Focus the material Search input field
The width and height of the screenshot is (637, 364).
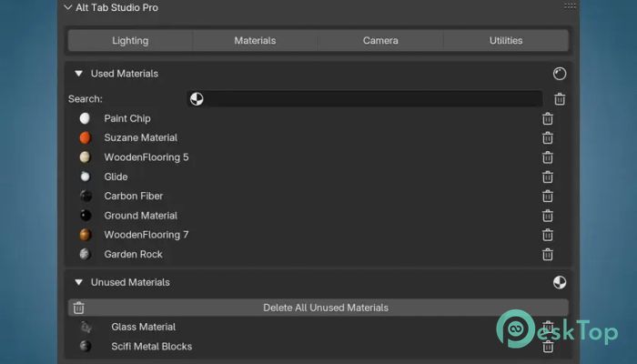364,98
